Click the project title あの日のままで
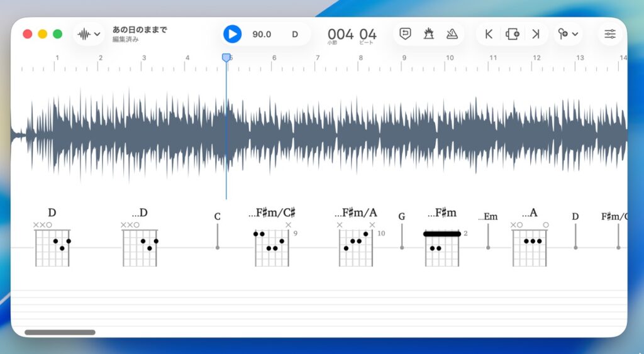The image size is (644, 354). point(140,30)
